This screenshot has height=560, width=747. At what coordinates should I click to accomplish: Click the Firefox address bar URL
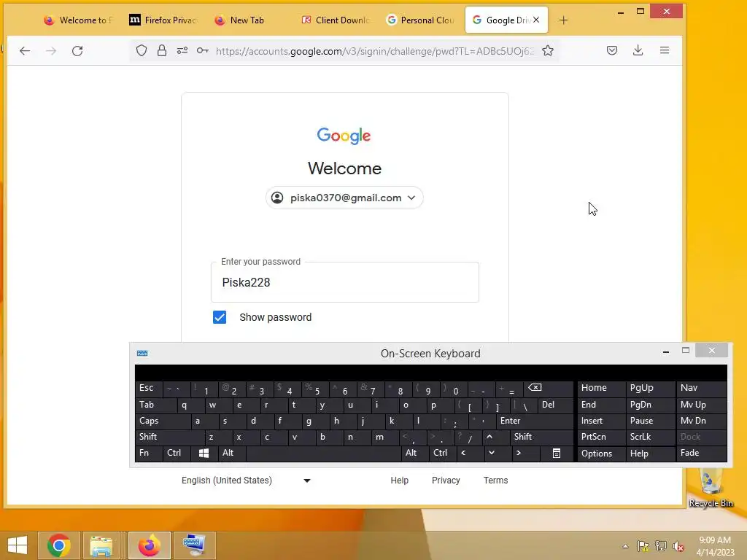click(375, 51)
